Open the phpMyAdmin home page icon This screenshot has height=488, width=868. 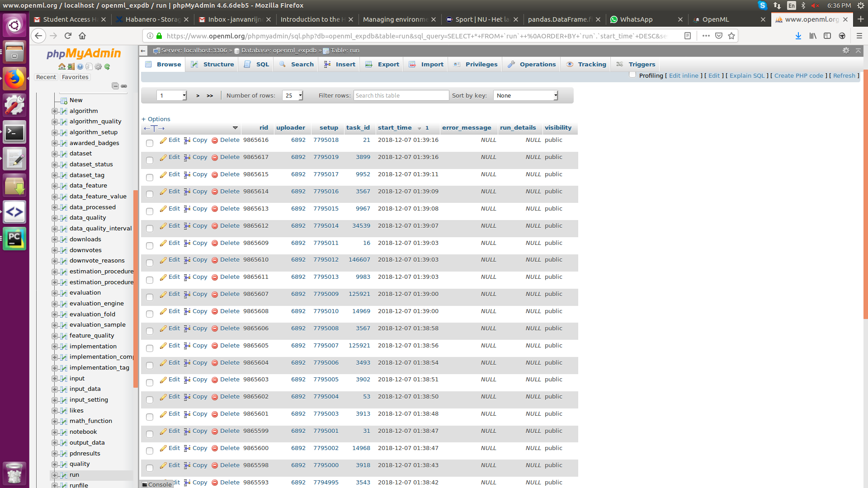coord(62,66)
